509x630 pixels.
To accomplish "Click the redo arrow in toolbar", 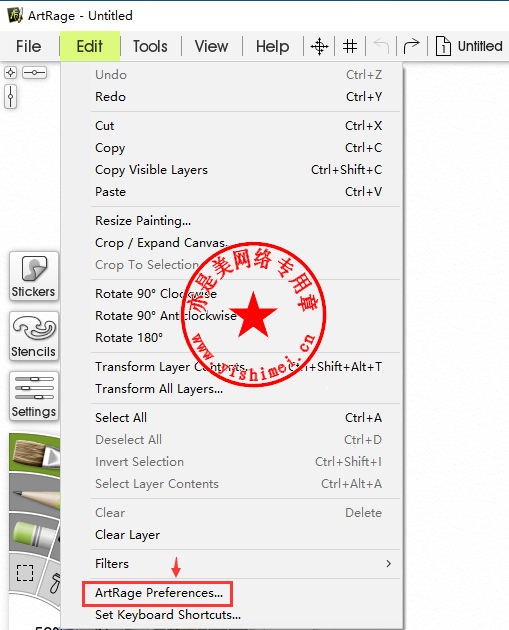I will (x=411, y=46).
